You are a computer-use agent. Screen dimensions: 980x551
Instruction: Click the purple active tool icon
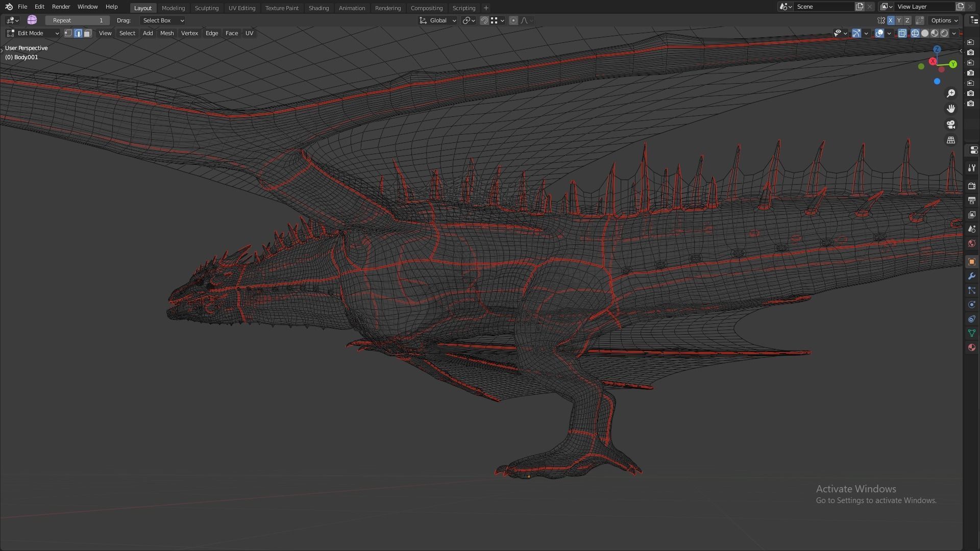[x=32, y=20]
